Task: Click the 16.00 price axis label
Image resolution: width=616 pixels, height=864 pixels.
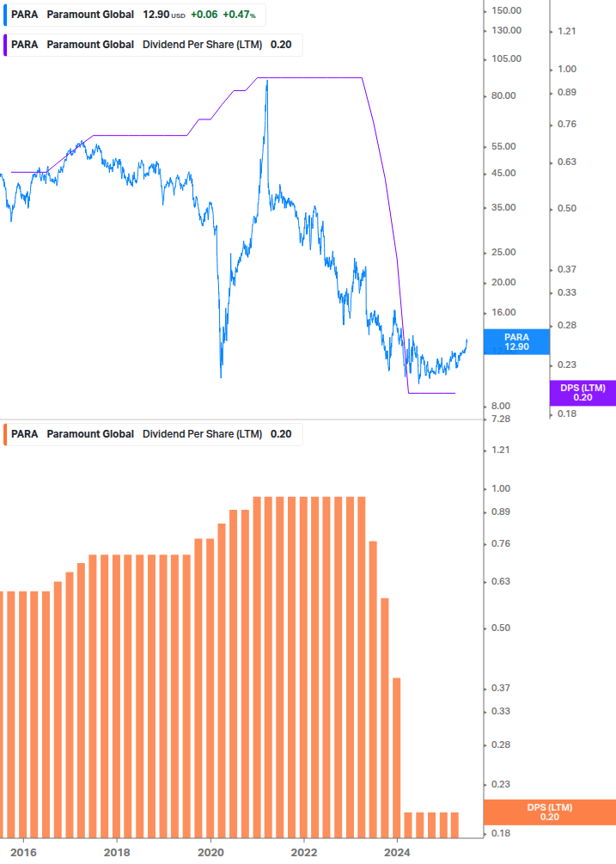Action: (x=503, y=312)
